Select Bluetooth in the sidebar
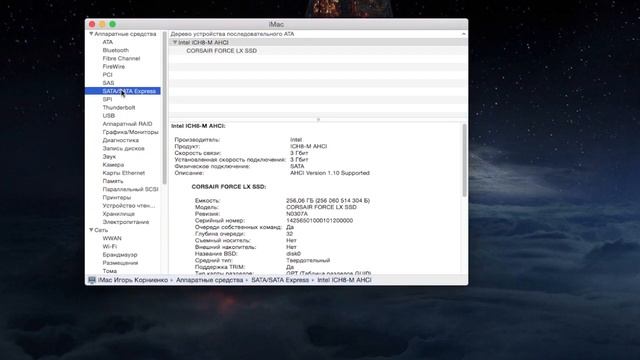 pos(116,50)
